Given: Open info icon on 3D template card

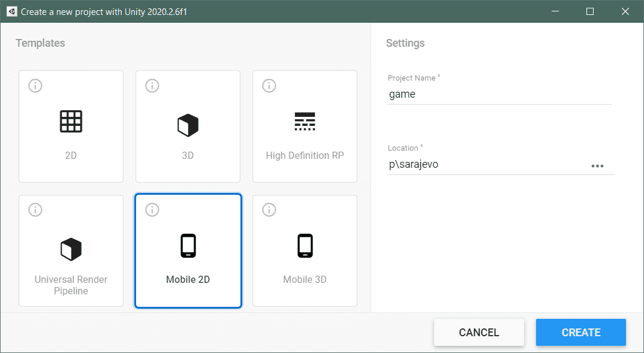Looking at the screenshot, I should pos(152,86).
